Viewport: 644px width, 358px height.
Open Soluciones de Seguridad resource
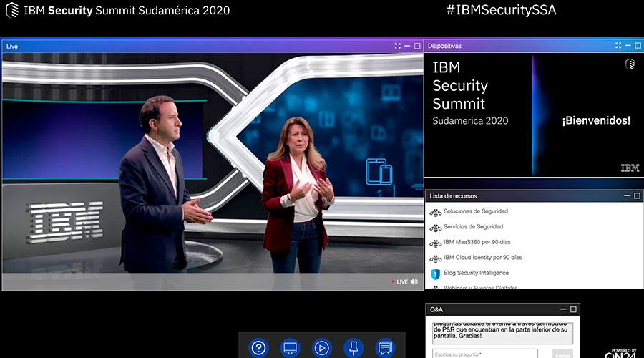pos(475,211)
